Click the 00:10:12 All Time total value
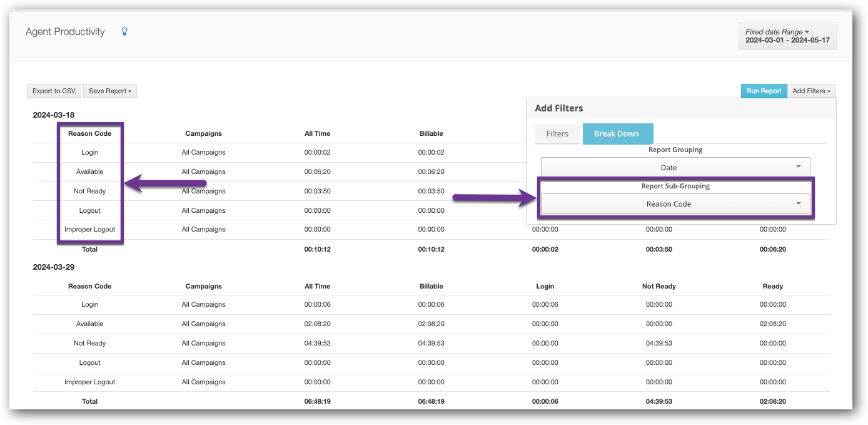Image resolution: width=868 pixels, height=425 pixels. [x=317, y=249]
